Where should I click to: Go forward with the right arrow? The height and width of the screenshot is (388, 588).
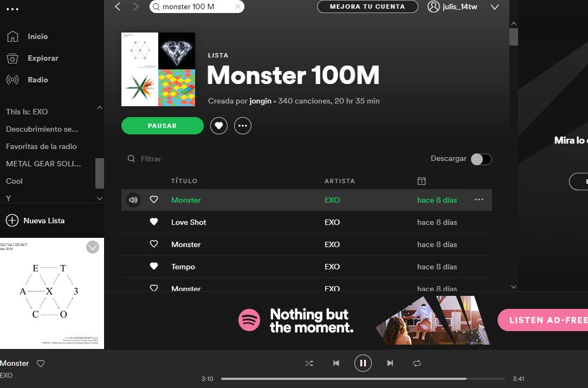[135, 7]
